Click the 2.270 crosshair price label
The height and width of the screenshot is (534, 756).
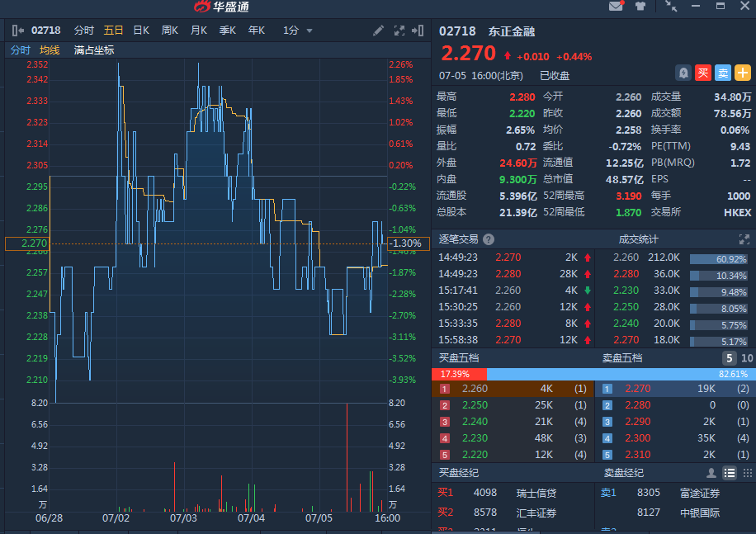click(26, 243)
